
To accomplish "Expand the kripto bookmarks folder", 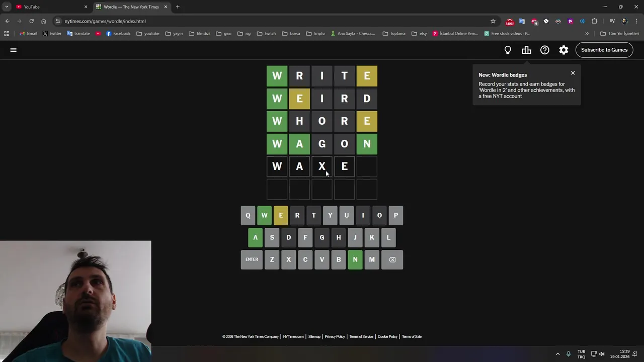I will [315, 34].
